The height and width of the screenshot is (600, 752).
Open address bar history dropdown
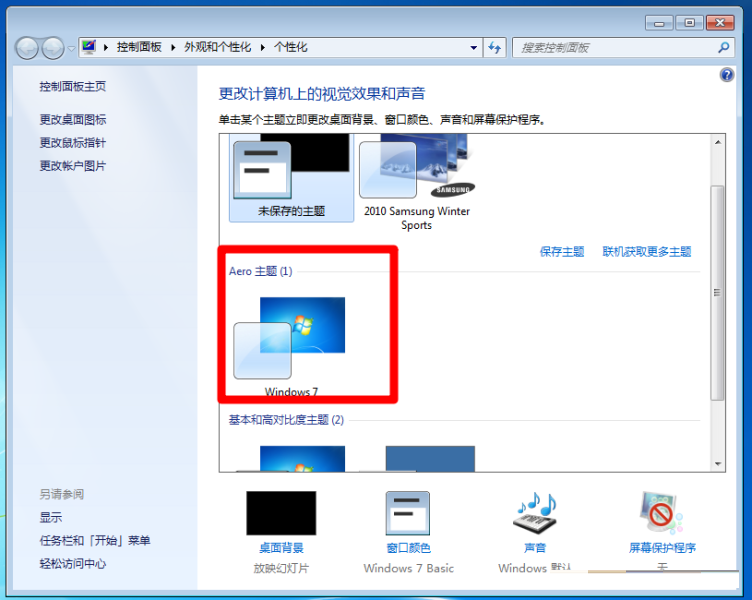(x=473, y=47)
